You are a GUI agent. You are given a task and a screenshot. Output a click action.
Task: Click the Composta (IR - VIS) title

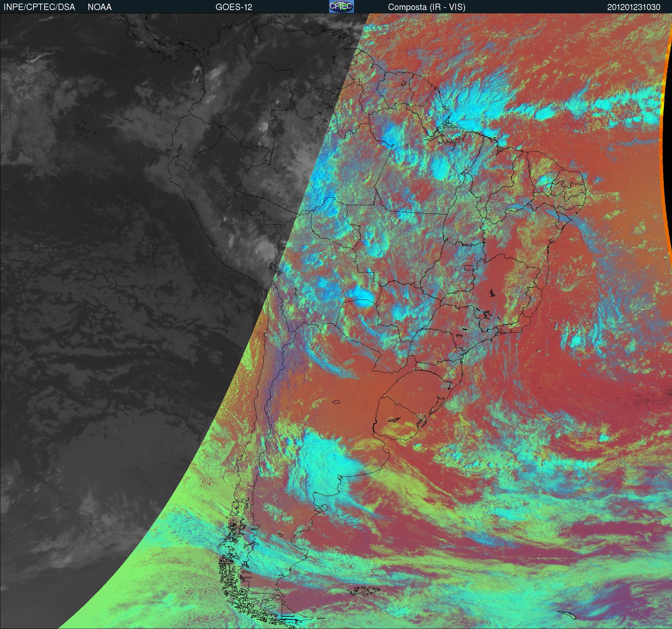[427, 7]
